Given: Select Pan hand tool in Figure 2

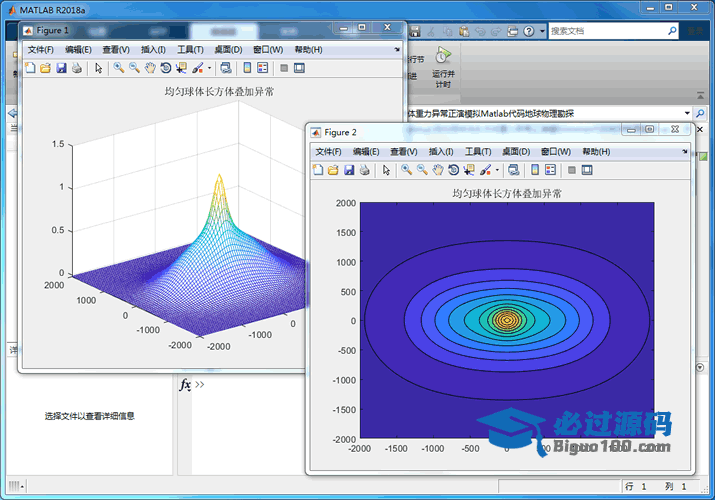Looking at the screenshot, I should (x=438, y=170).
